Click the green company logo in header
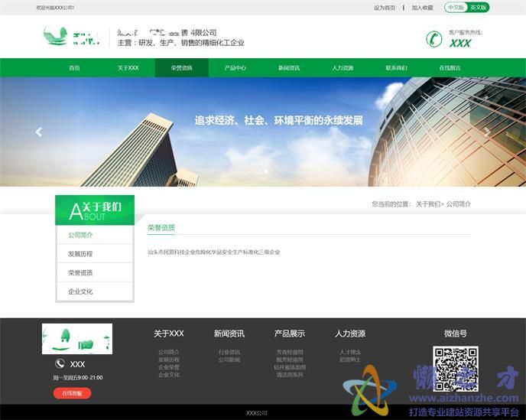The image size is (526, 420). tap(71, 36)
